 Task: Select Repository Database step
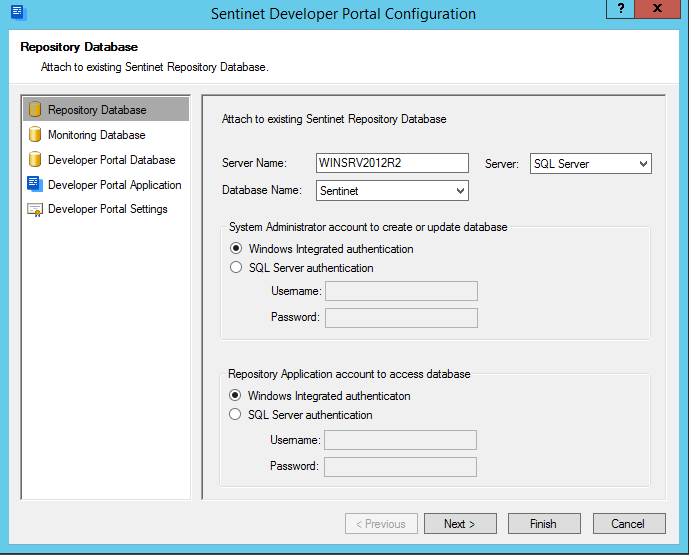106,109
